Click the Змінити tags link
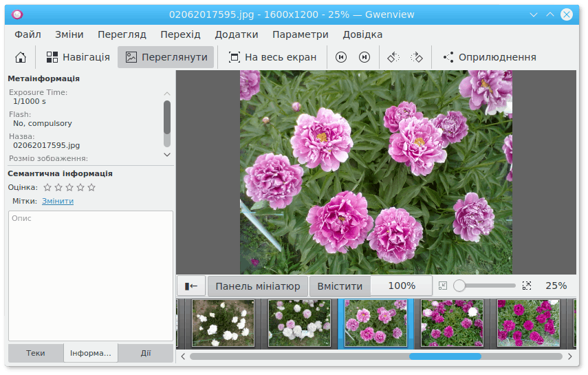This screenshot has width=588, height=375. (x=58, y=201)
